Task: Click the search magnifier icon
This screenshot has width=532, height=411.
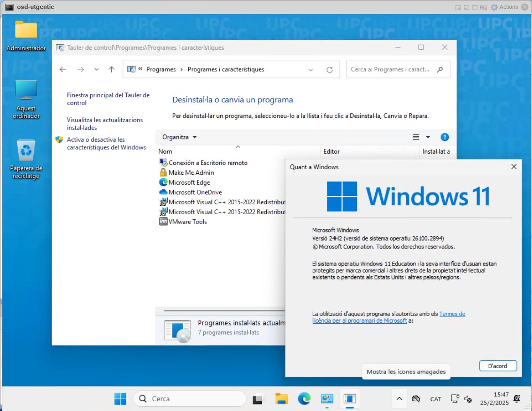Action: (x=440, y=70)
